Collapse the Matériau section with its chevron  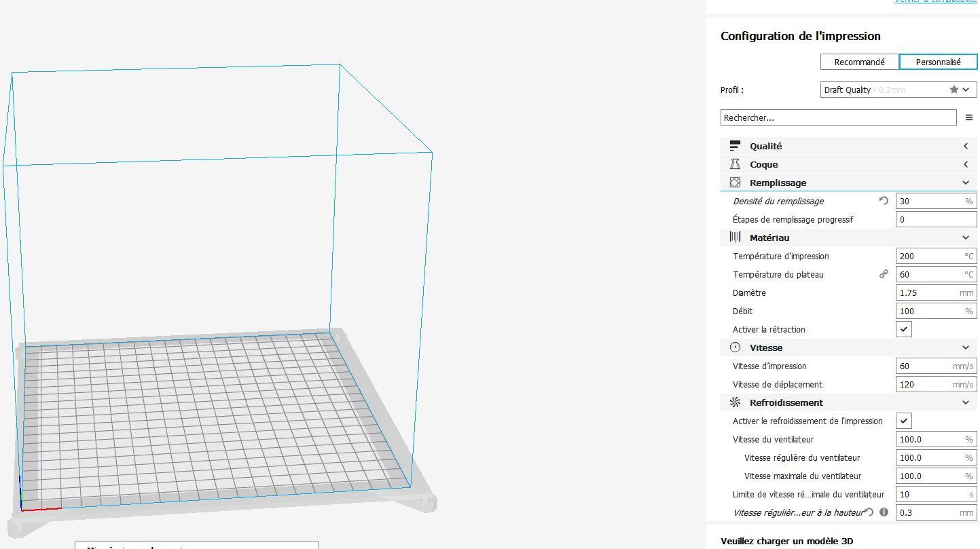(966, 238)
